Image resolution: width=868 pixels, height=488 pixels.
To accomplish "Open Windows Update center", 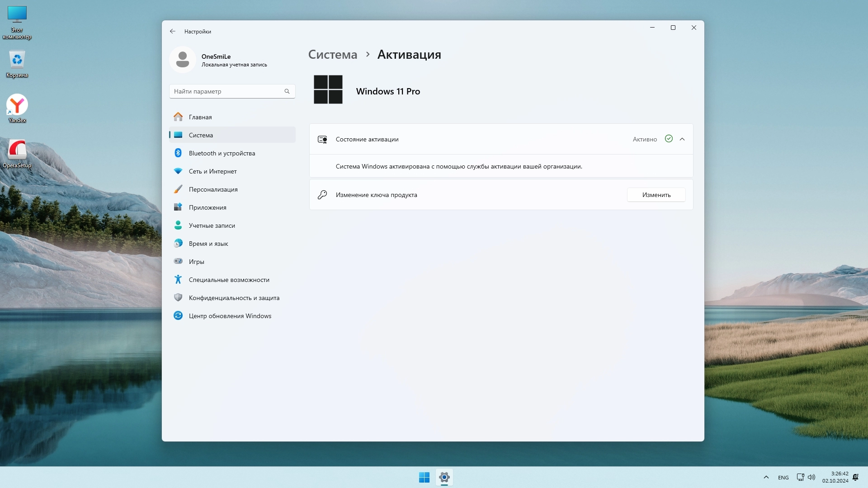I will pyautogui.click(x=230, y=316).
